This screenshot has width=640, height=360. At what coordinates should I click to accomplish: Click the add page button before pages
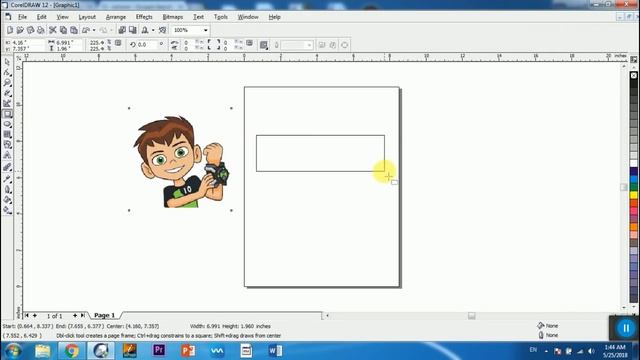[35, 316]
